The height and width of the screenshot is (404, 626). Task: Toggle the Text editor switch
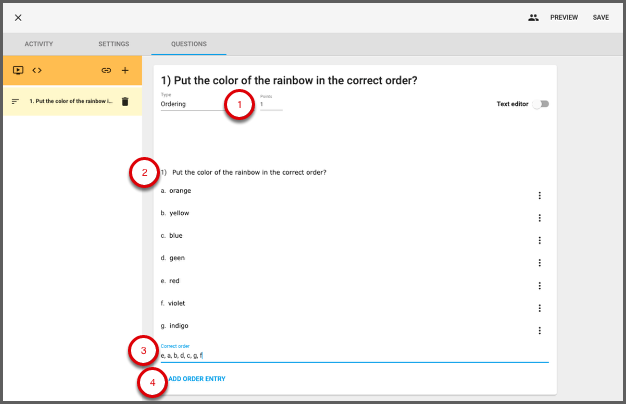tap(541, 104)
